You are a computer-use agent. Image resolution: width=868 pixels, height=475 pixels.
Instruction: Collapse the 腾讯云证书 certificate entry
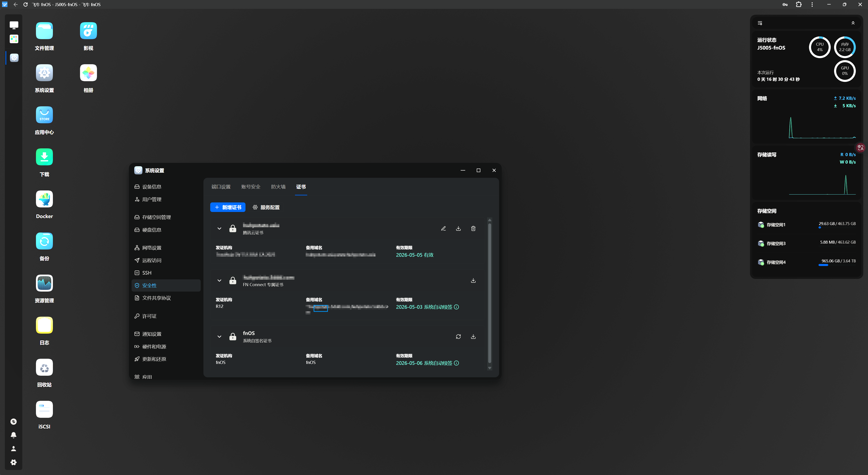[219, 229]
